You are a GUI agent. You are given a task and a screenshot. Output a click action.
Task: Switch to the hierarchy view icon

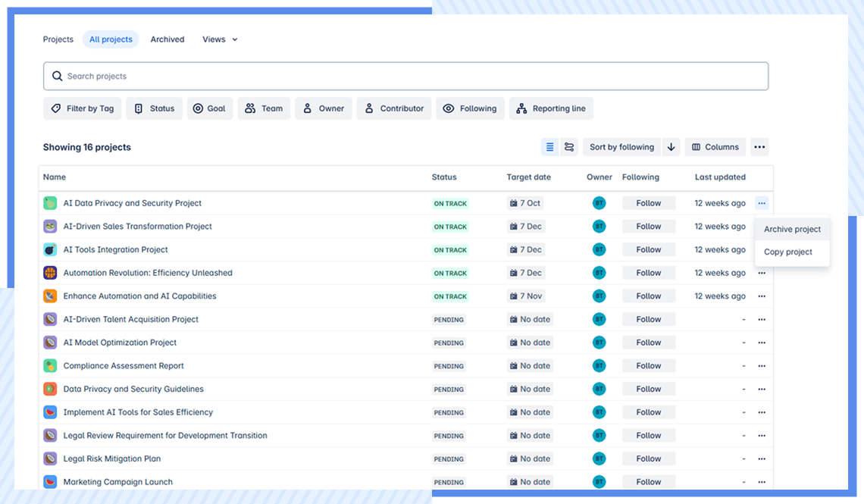click(569, 146)
